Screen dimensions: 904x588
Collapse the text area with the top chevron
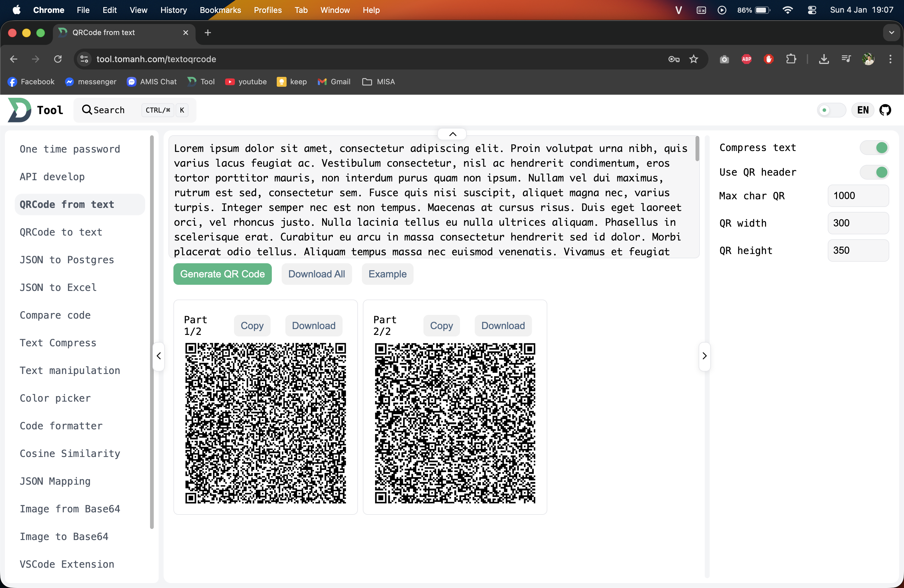(452, 134)
